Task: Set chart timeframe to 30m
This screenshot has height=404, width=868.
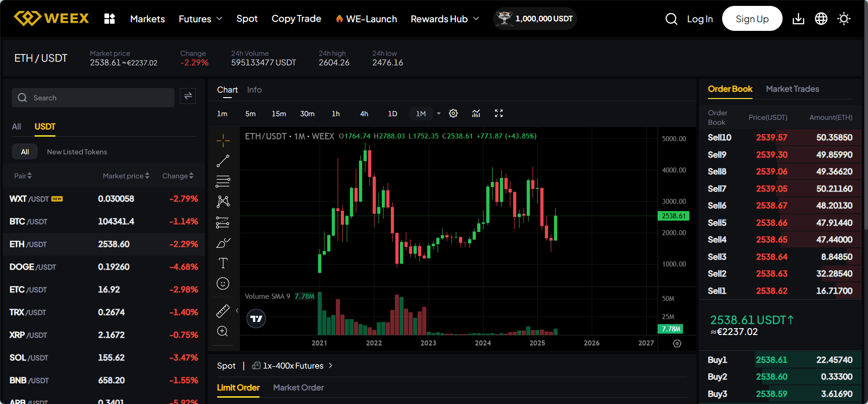Action: (307, 113)
